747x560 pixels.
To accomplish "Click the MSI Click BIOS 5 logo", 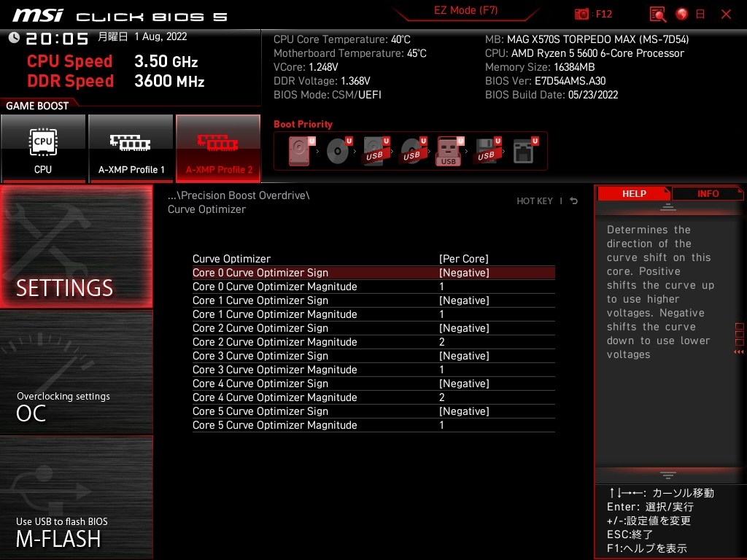I will click(x=120, y=15).
